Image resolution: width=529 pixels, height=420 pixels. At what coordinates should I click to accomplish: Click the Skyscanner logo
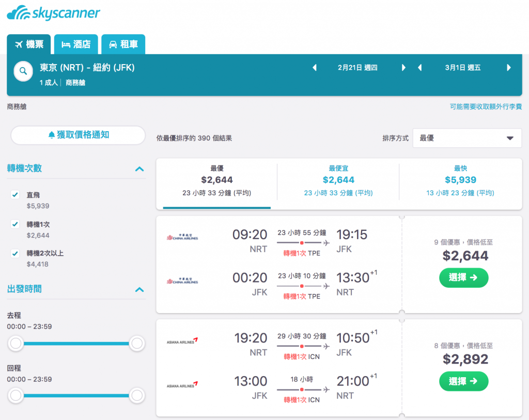point(53,13)
